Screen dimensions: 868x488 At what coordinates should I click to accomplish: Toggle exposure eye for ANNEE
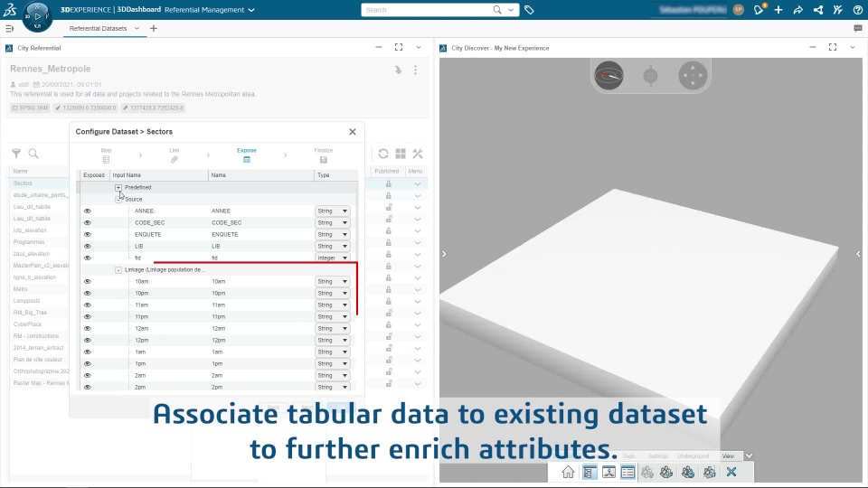88,211
